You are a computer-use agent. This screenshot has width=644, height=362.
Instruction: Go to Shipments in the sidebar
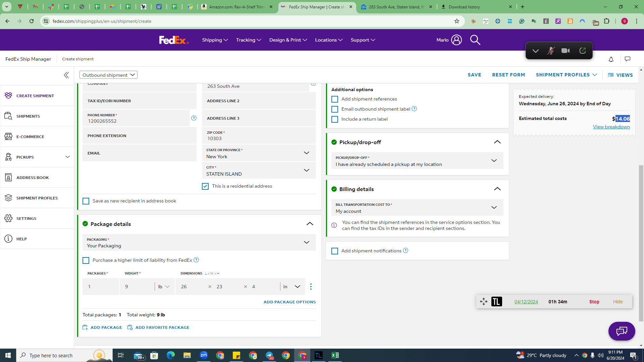pos(37,116)
